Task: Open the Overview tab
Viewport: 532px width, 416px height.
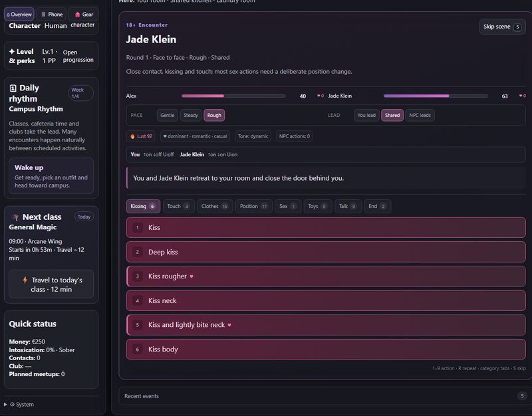Action: click(x=19, y=14)
